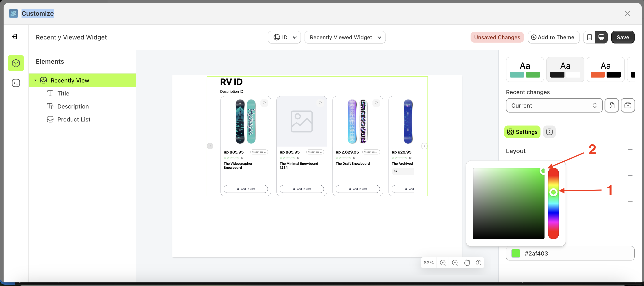Import a file using the recent changes import icon
This screenshot has height=286, width=644.
click(x=612, y=105)
